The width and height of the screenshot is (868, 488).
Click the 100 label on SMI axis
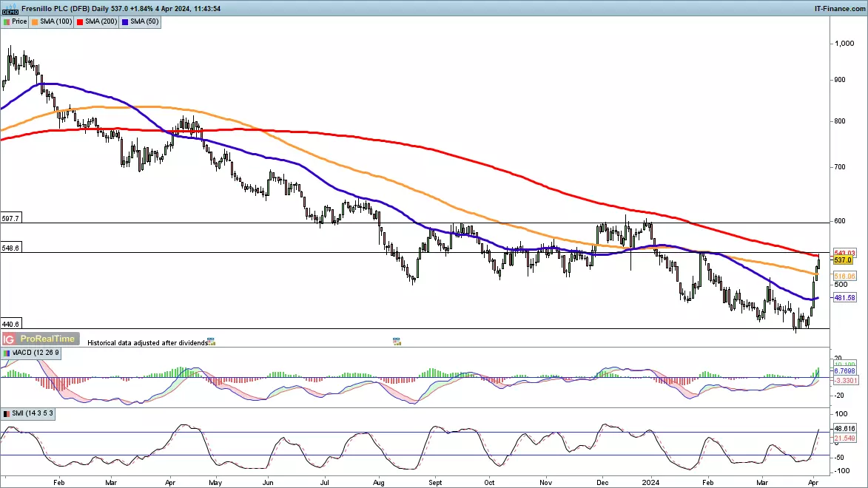[x=841, y=414]
